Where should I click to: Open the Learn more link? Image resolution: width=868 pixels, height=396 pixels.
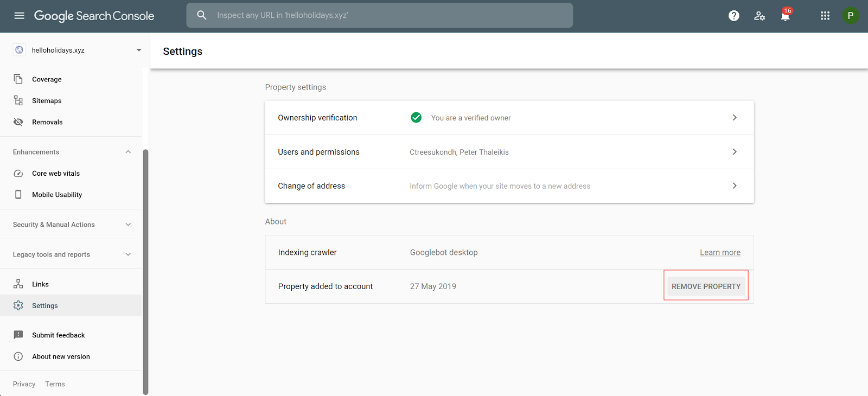(720, 252)
